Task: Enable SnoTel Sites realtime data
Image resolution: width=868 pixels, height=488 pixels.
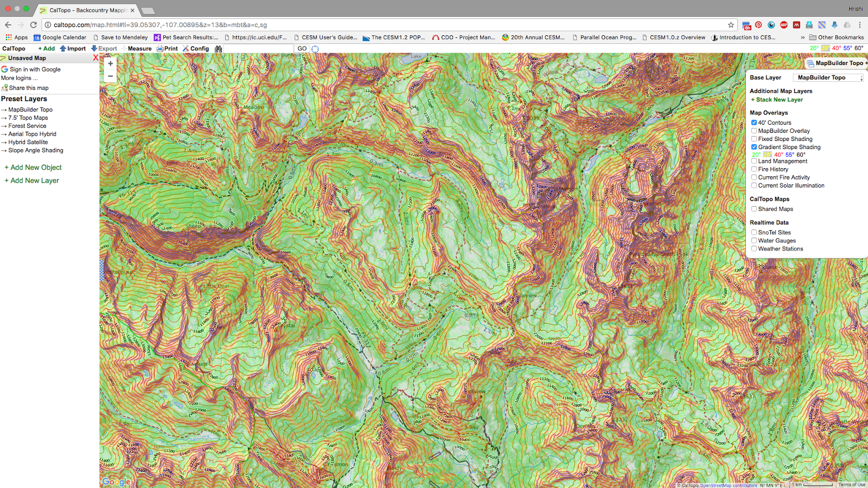Action: pos(754,232)
